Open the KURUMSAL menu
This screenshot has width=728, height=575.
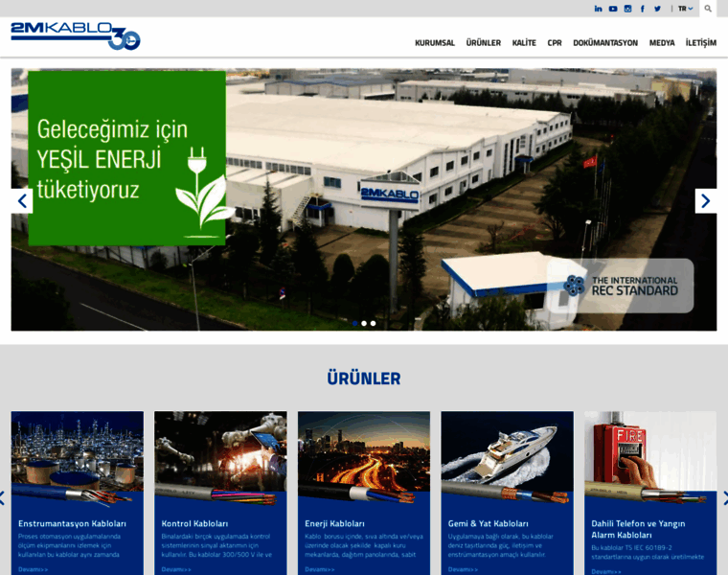click(x=435, y=43)
